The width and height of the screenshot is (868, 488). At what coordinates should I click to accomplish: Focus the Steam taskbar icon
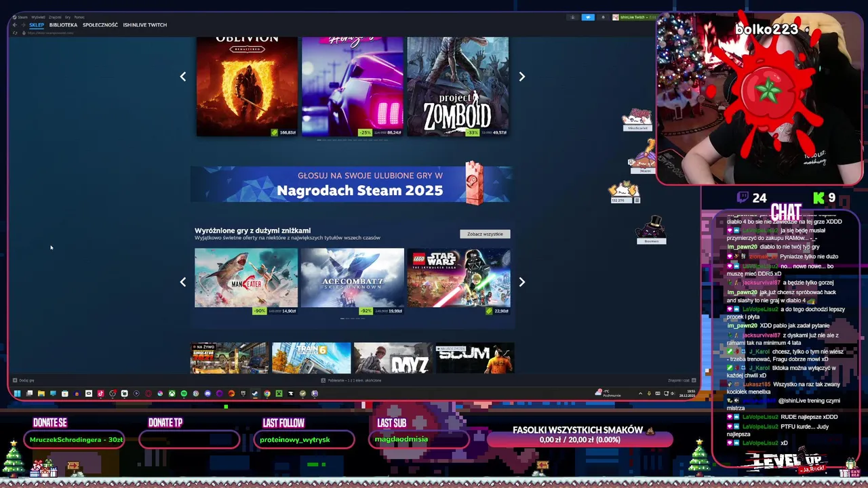[x=255, y=393]
